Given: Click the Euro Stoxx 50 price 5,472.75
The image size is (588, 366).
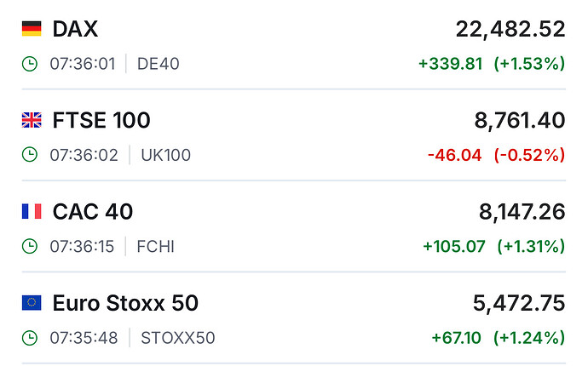Looking at the screenshot, I should [x=519, y=303].
